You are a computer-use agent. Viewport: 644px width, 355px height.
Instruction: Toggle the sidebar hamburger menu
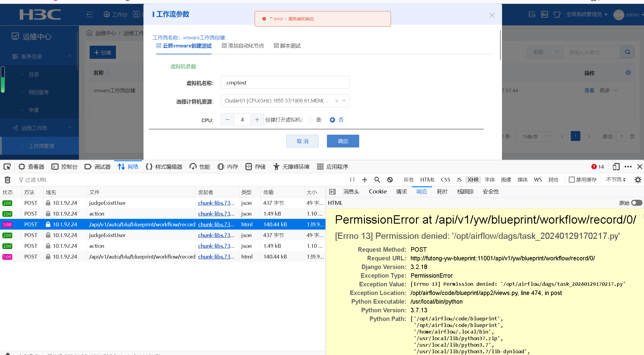[x=90, y=14]
